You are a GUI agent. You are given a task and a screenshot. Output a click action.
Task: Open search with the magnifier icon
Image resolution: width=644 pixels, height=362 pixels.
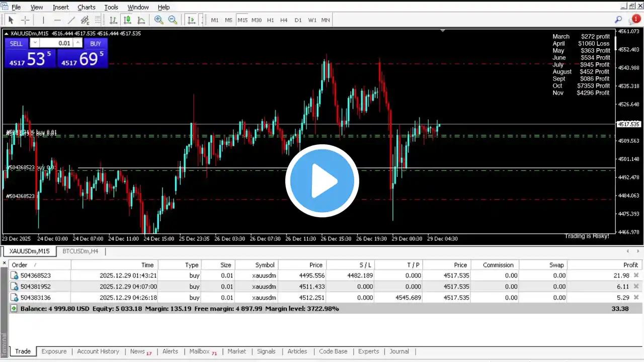pos(618,20)
